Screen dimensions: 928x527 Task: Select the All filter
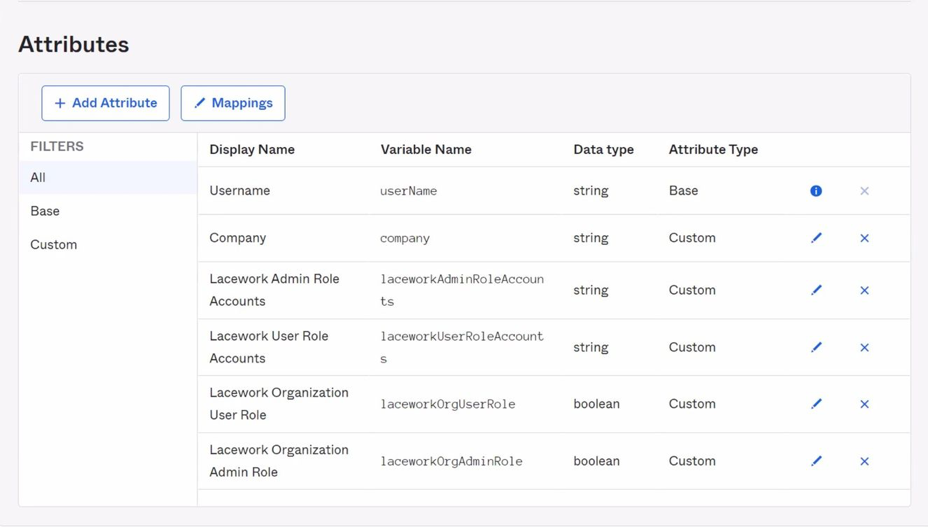(x=38, y=178)
